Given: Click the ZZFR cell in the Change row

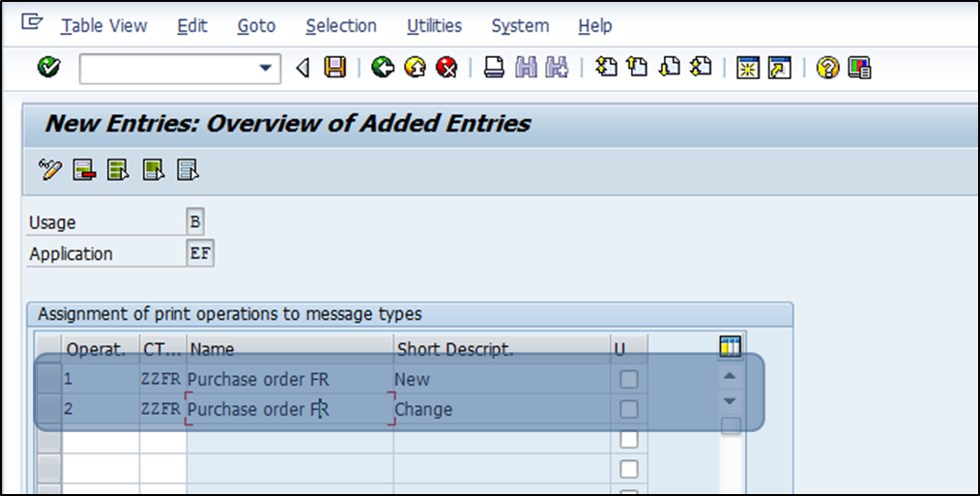Looking at the screenshot, I should (x=163, y=409).
